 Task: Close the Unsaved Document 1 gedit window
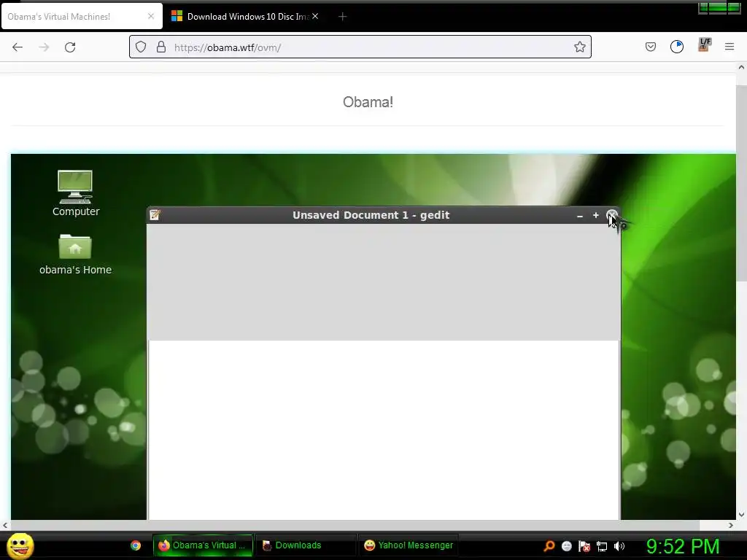coord(612,215)
